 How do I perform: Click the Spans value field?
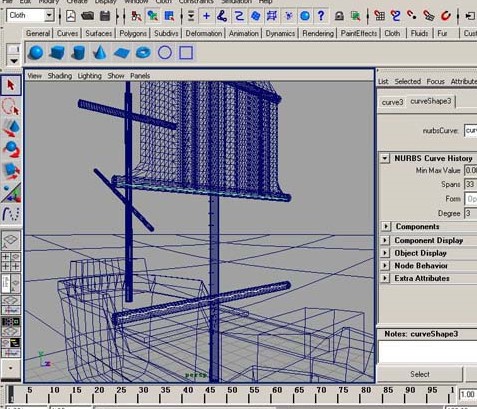point(471,184)
